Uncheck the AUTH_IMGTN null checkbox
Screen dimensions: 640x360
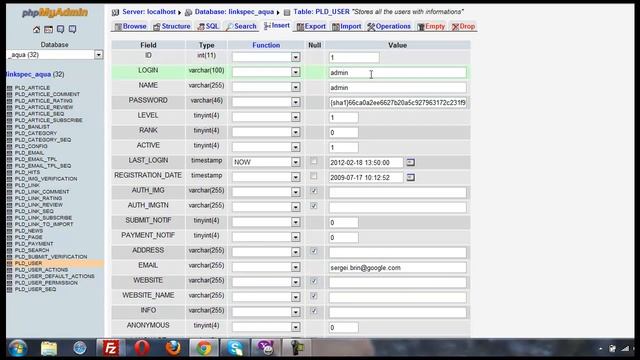pyautogui.click(x=313, y=206)
